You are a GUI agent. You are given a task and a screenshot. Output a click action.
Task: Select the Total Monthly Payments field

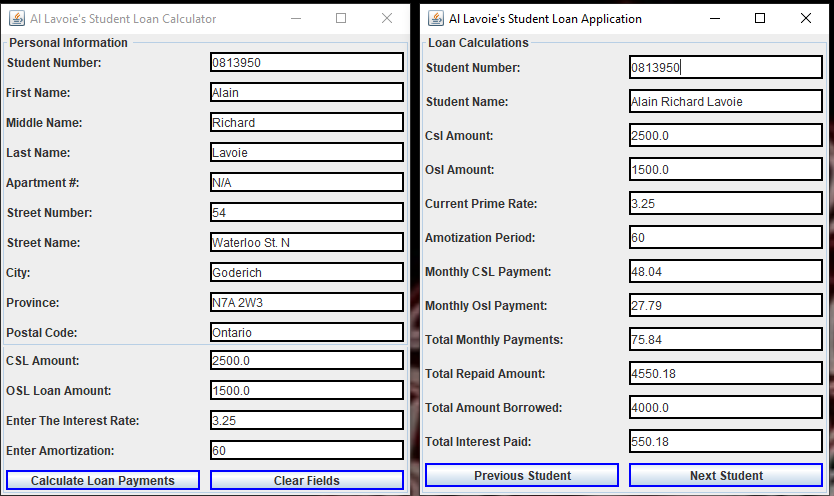[x=726, y=340]
